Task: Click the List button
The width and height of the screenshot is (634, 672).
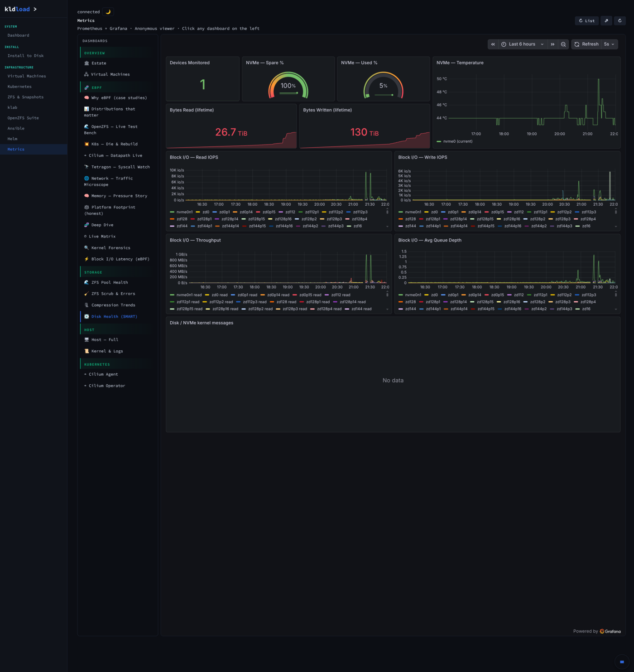Action: [586, 20]
